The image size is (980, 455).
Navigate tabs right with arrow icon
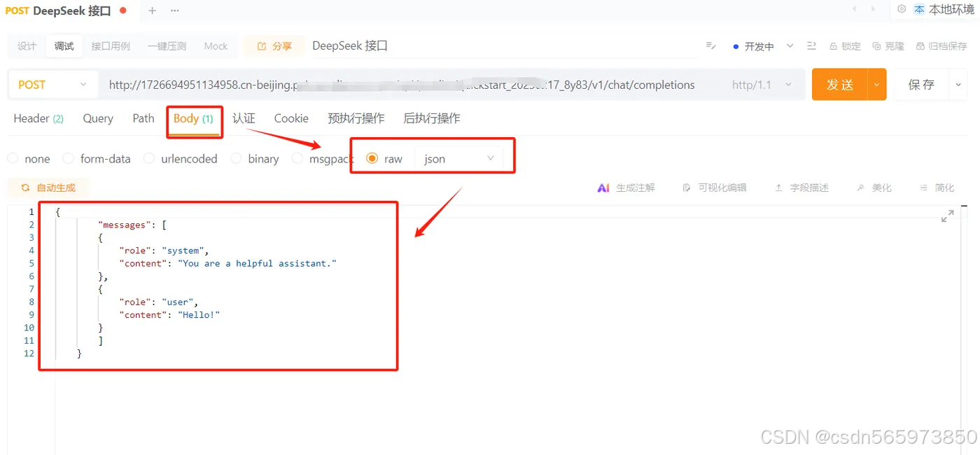[x=873, y=9]
